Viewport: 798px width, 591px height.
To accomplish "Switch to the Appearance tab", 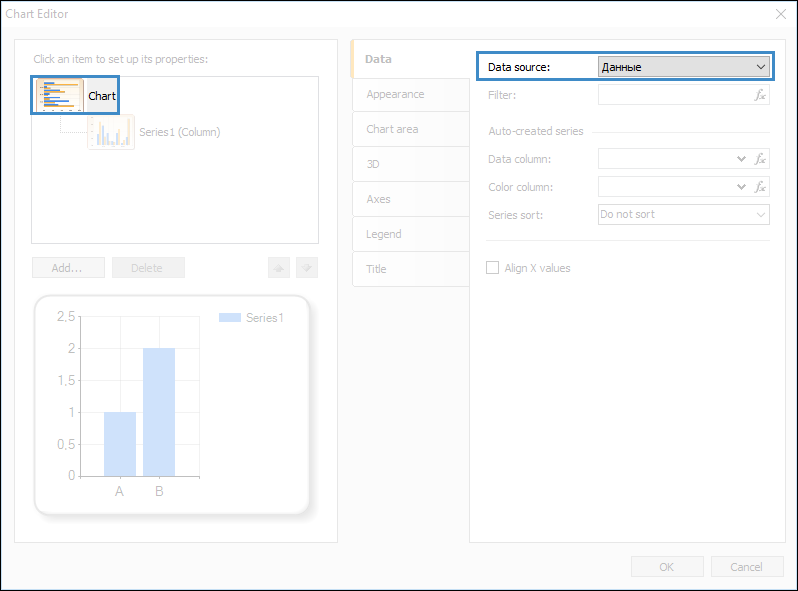I will tap(395, 94).
